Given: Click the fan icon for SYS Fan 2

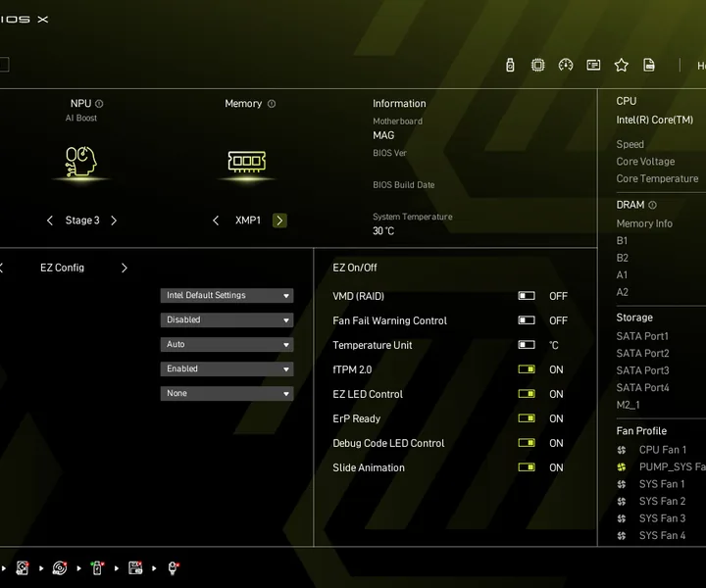Looking at the screenshot, I should point(622,501).
